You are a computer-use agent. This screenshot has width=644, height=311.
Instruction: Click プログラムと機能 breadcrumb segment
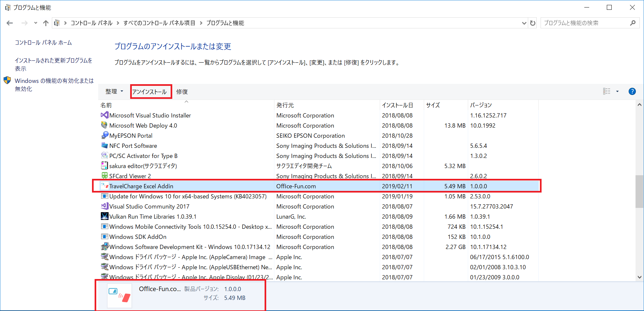[x=225, y=23]
